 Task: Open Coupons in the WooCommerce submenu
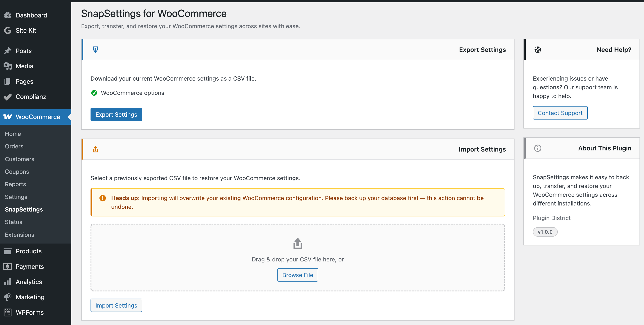coord(17,172)
